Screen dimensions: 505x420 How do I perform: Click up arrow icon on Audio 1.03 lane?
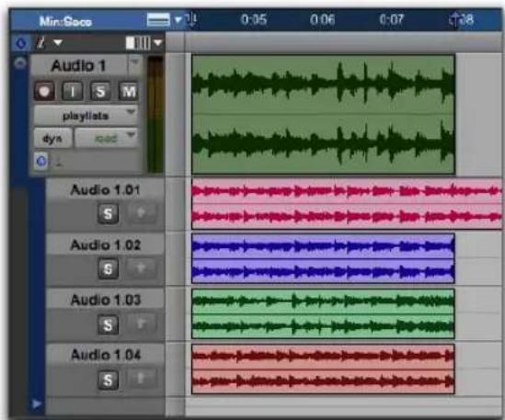pyautogui.click(x=141, y=324)
